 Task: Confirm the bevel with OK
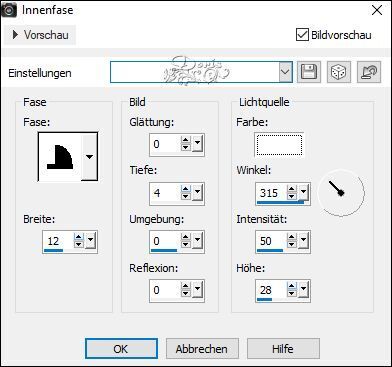(121, 349)
